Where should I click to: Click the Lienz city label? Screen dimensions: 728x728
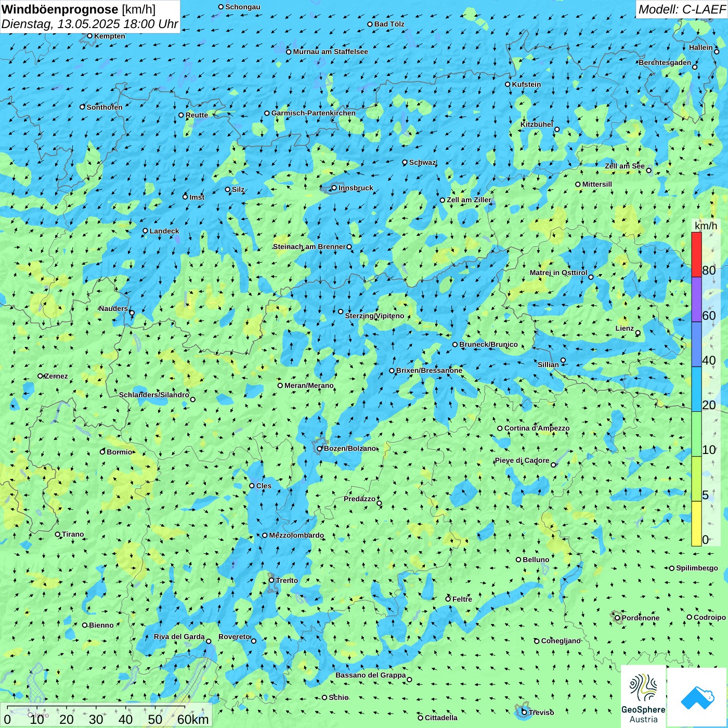[625, 328]
